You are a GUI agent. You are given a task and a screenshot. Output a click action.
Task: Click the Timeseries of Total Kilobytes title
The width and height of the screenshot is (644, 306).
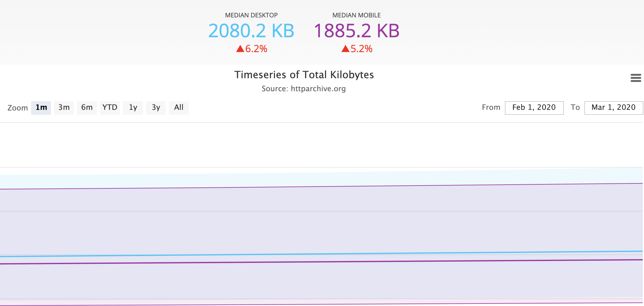click(x=304, y=75)
